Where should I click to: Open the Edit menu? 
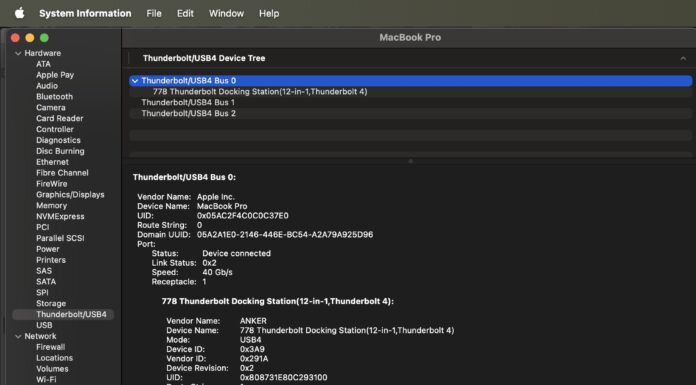185,13
